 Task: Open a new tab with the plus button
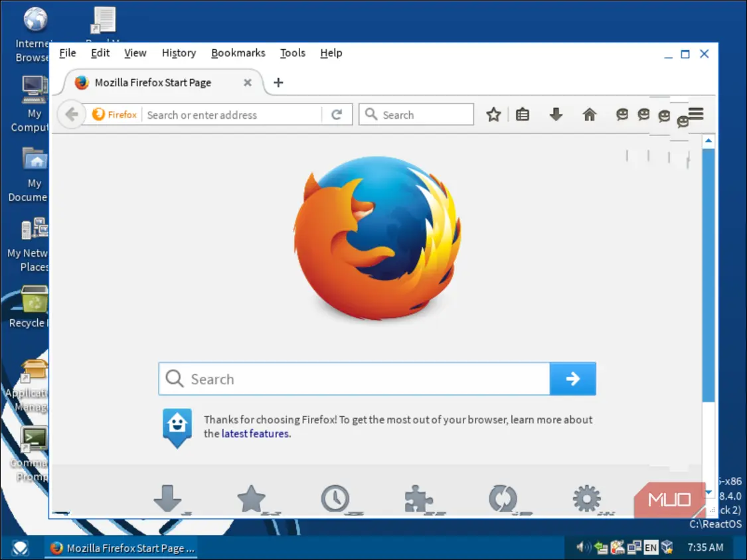click(x=278, y=82)
